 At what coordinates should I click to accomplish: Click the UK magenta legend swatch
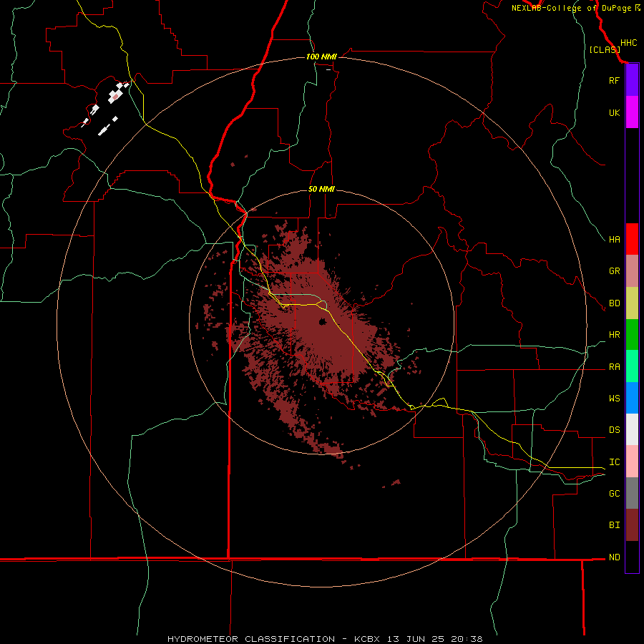point(632,112)
